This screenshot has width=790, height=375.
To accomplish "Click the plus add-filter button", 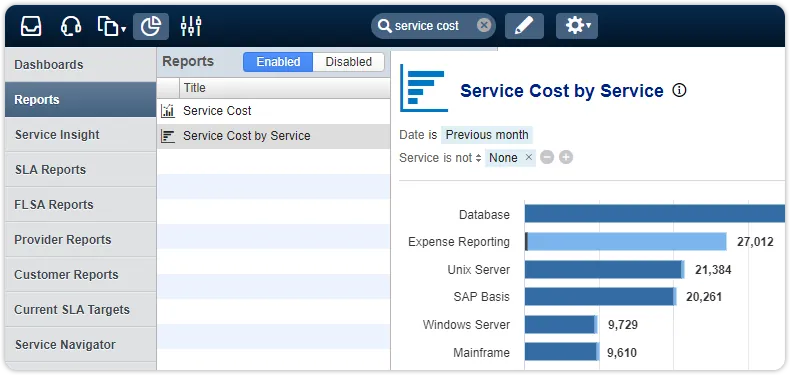I will coord(566,158).
